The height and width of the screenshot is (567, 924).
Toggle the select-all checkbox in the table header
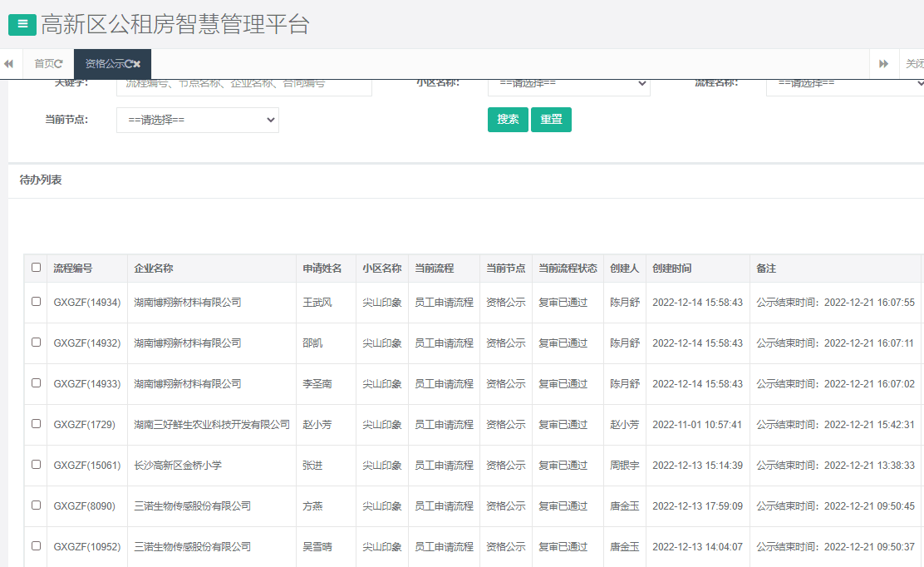(36, 268)
